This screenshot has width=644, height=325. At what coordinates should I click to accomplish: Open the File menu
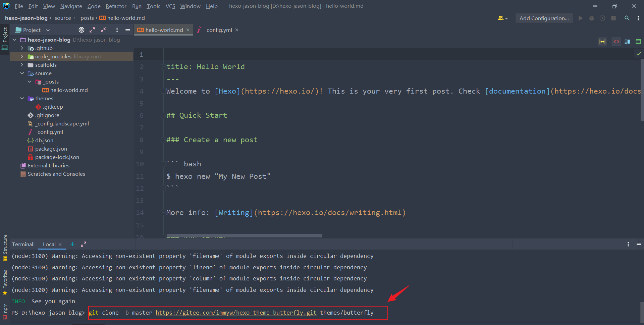click(x=19, y=6)
